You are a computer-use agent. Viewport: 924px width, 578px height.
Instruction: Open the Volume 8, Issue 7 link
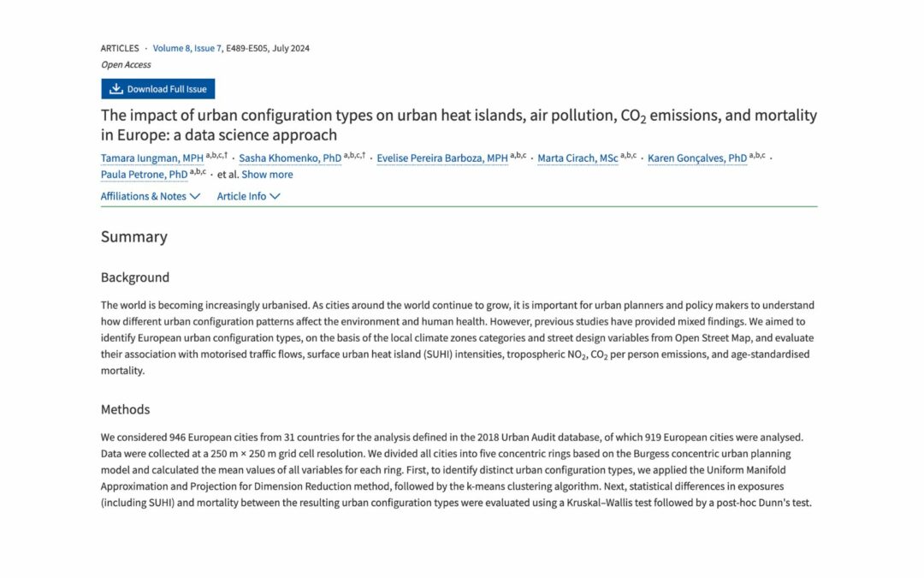tap(187, 48)
